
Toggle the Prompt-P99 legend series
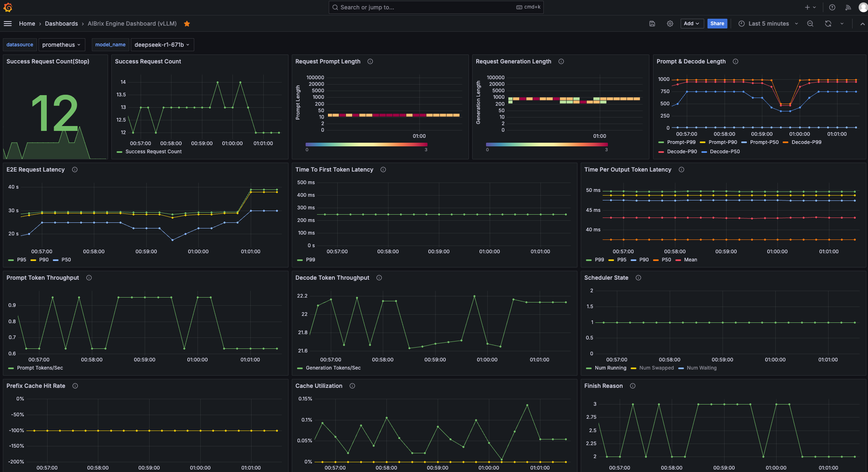click(x=677, y=142)
